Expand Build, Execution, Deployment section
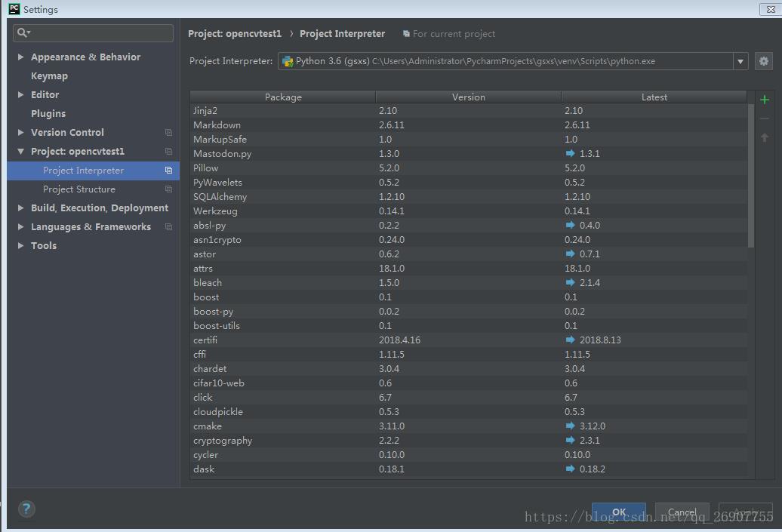Image resolution: width=782 pixels, height=532 pixels. 20,208
